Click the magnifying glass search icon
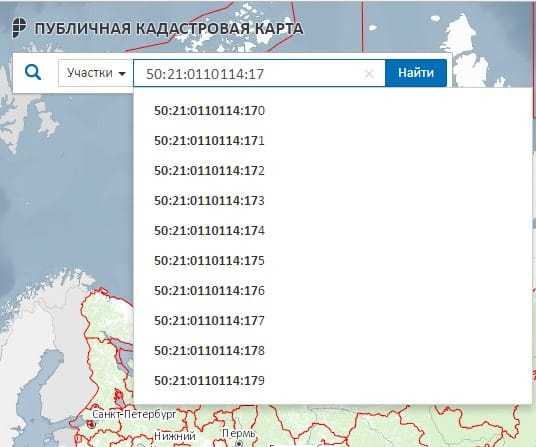The image size is (536, 447). [x=33, y=72]
